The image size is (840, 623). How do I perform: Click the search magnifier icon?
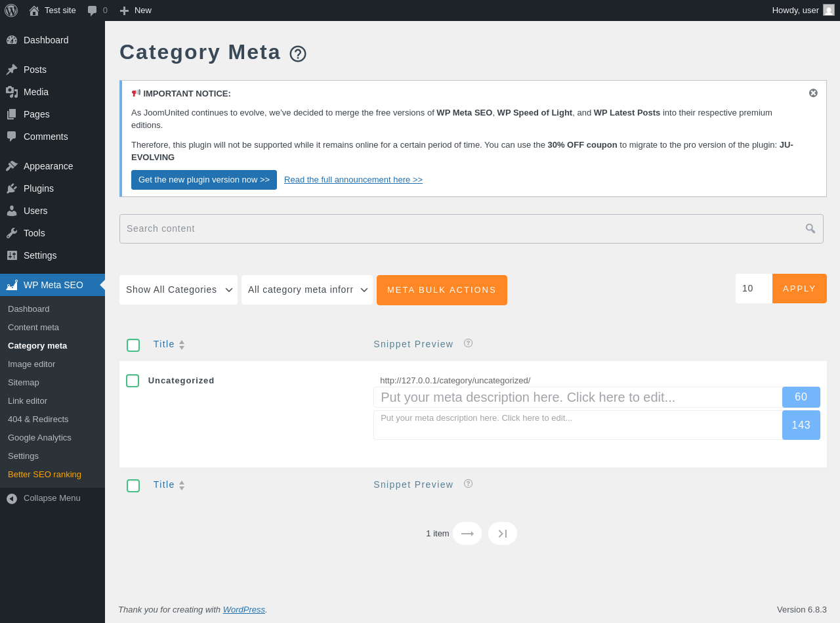pos(810,228)
